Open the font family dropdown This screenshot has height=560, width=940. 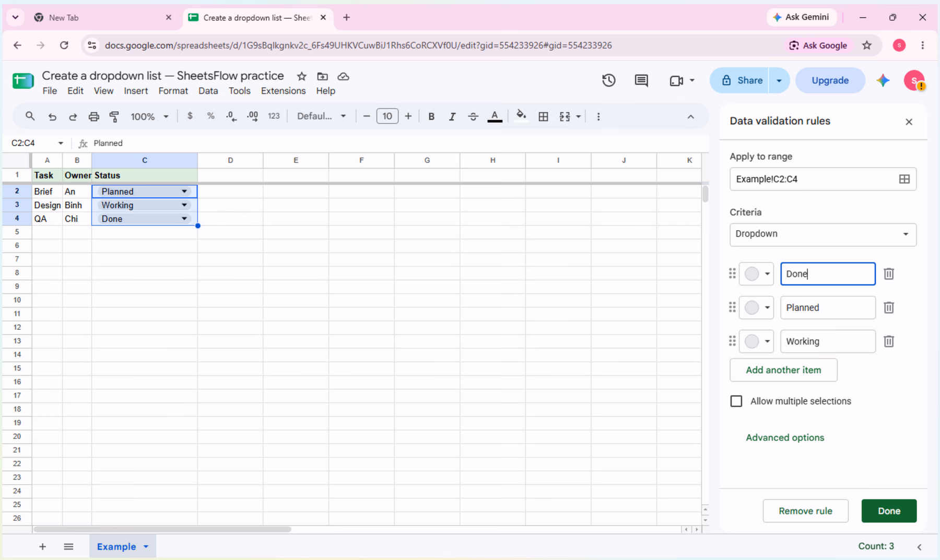pos(321,116)
